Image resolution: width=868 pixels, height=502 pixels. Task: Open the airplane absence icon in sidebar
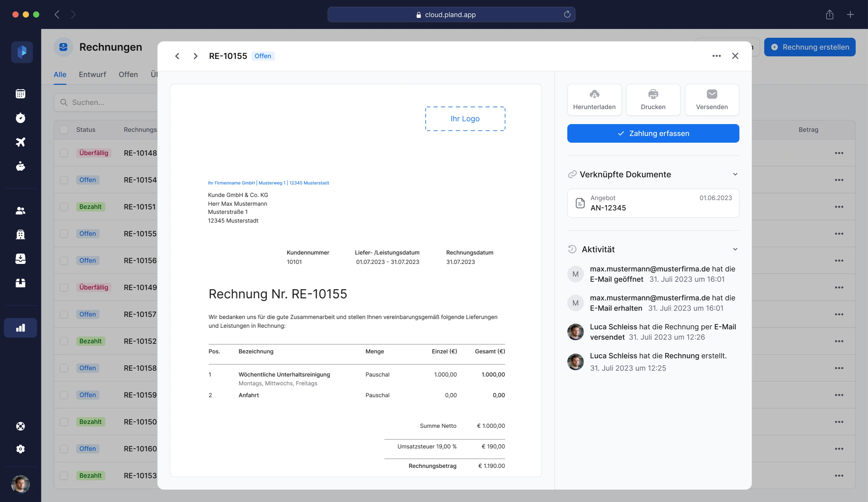point(20,142)
